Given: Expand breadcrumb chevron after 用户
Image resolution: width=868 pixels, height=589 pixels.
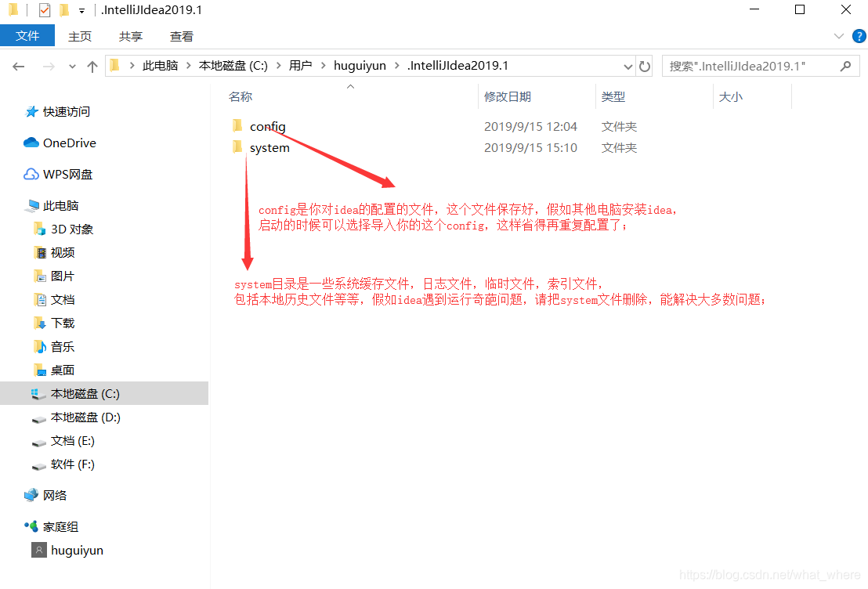Looking at the screenshot, I should [x=324, y=66].
